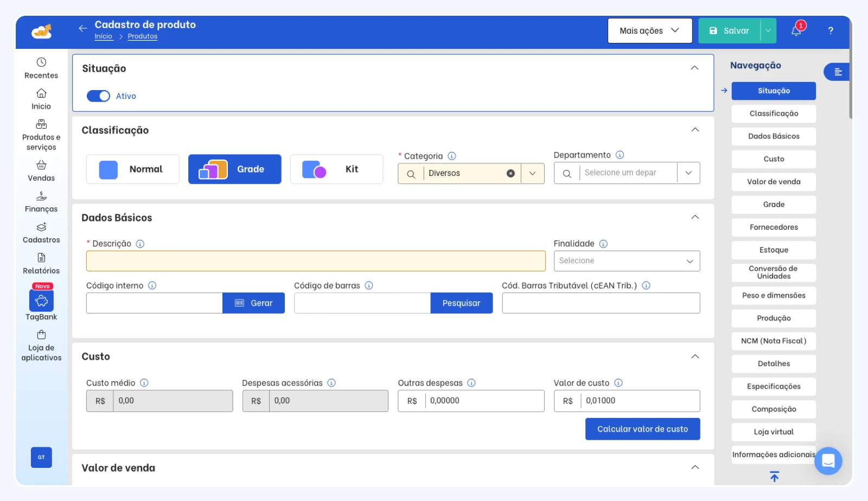Open Cadastros in the sidebar
The height and width of the screenshot is (501, 868).
click(x=41, y=233)
